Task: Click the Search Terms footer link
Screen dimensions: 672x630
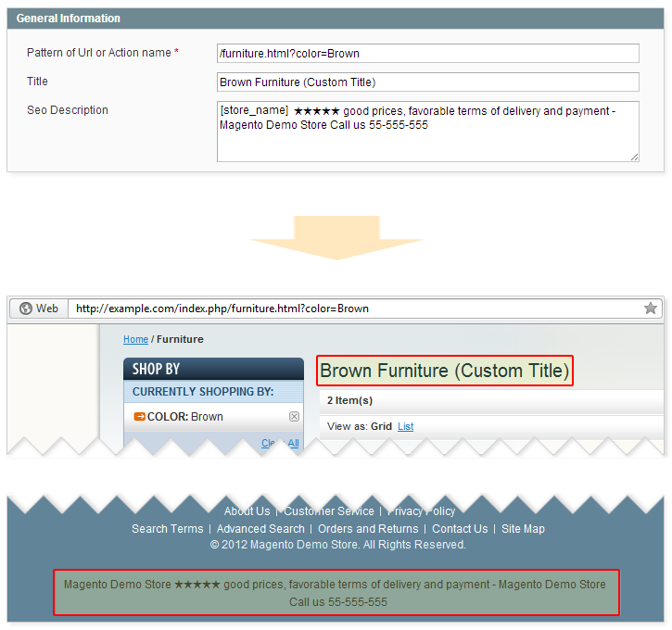Action: 167,529
